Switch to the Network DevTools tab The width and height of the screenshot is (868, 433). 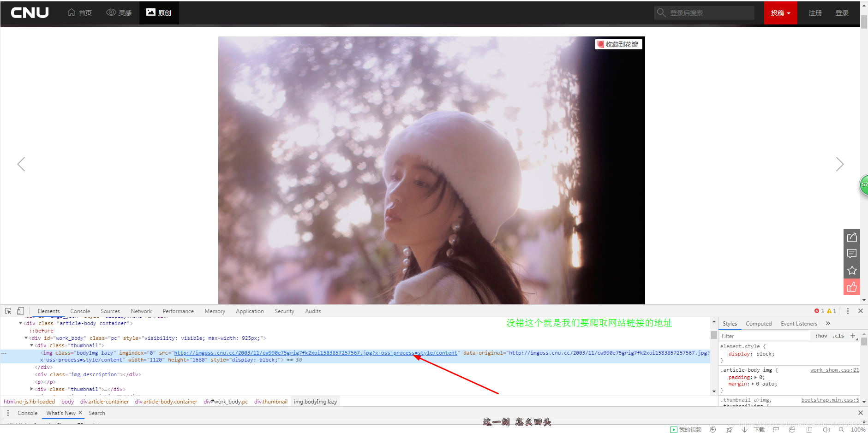coord(141,311)
